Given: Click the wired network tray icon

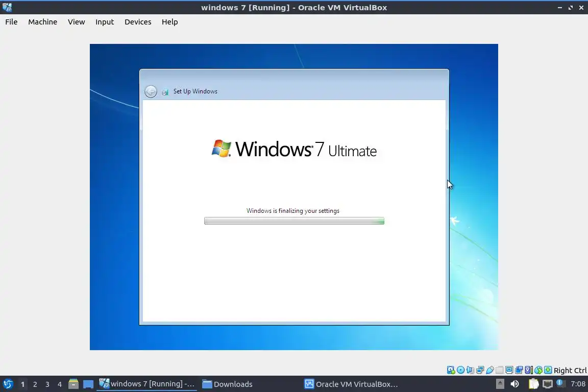Looking at the screenshot, I should pos(548,384).
